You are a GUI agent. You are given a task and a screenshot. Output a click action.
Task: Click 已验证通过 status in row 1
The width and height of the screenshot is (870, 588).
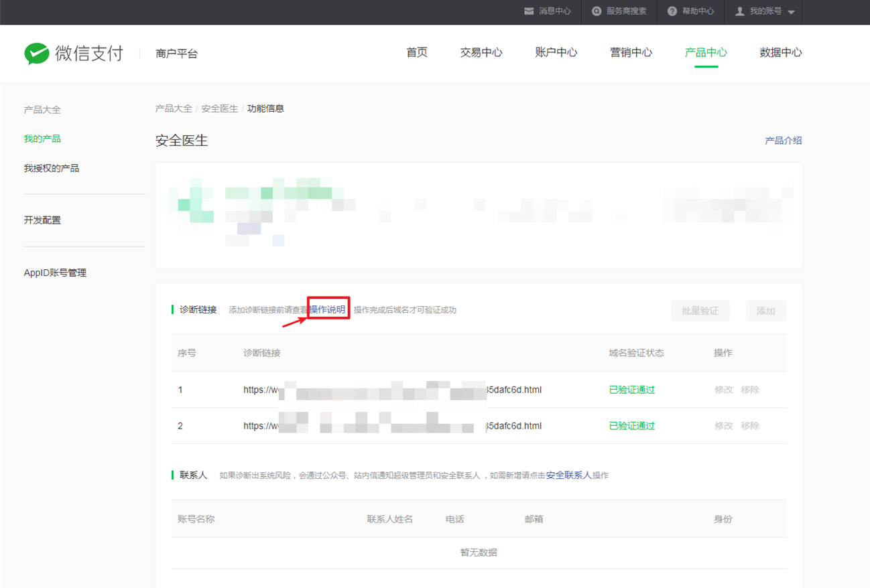pos(632,390)
